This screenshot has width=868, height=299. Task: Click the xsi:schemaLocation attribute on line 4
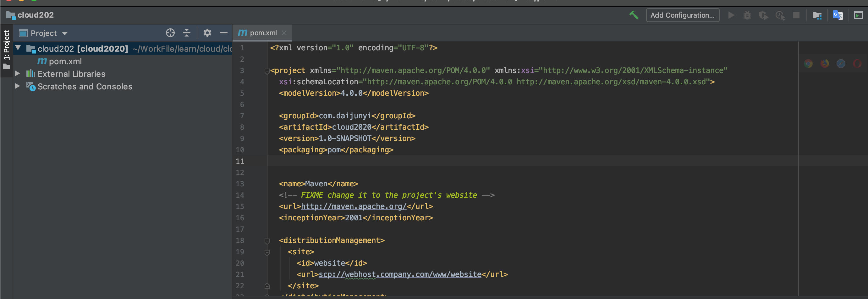pyautogui.click(x=318, y=82)
